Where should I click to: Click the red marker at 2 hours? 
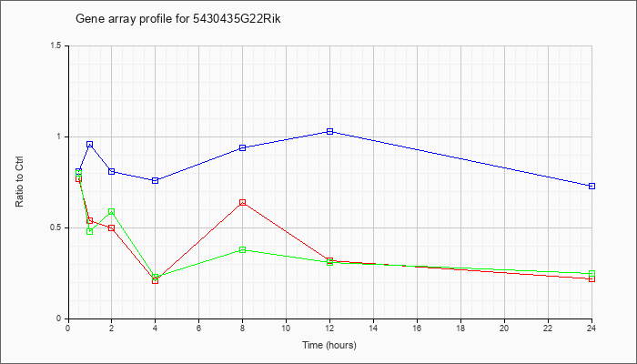coord(111,227)
